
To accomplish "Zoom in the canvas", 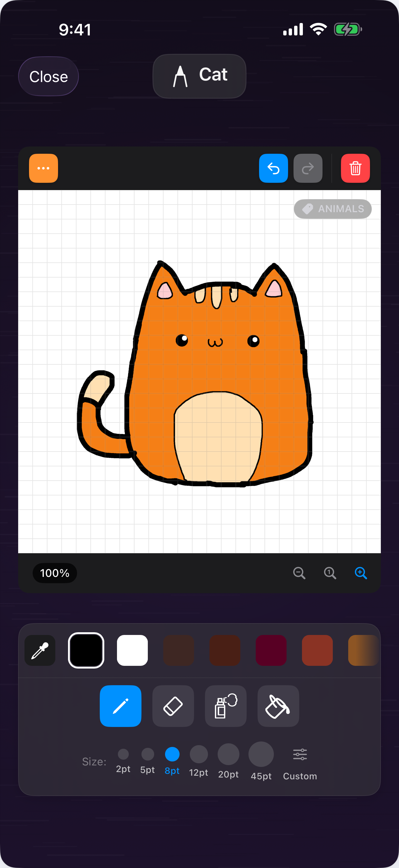I will point(361,573).
